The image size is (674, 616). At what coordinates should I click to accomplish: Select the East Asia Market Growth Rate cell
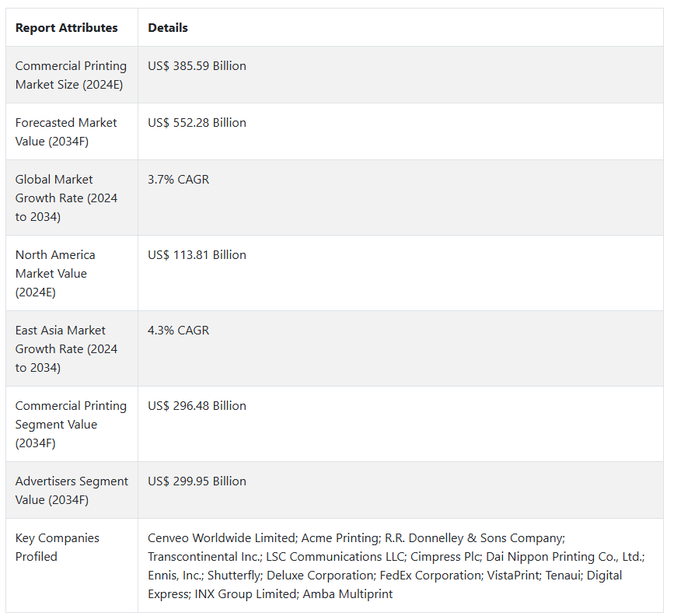67,349
